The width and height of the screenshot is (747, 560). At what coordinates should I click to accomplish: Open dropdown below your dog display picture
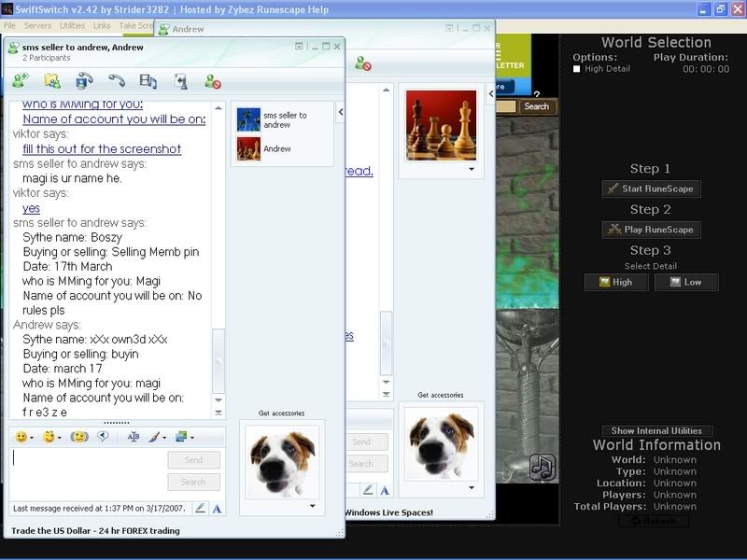(x=313, y=506)
